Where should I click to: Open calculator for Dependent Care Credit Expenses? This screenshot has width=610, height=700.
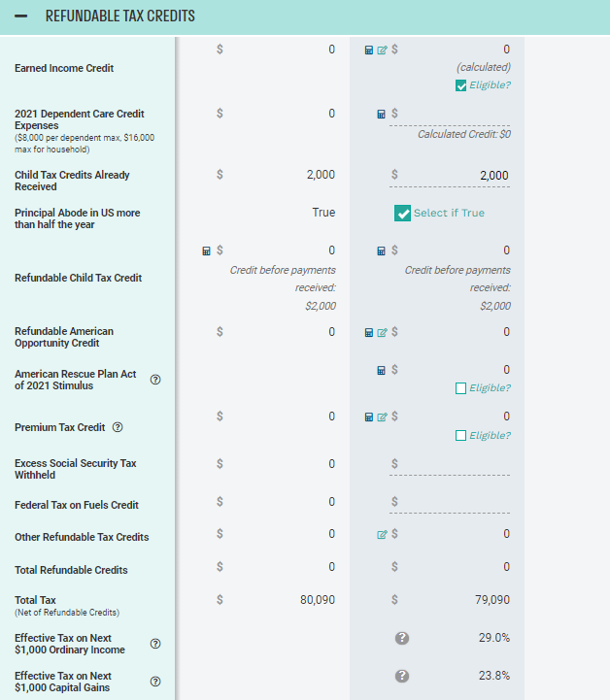(382, 115)
